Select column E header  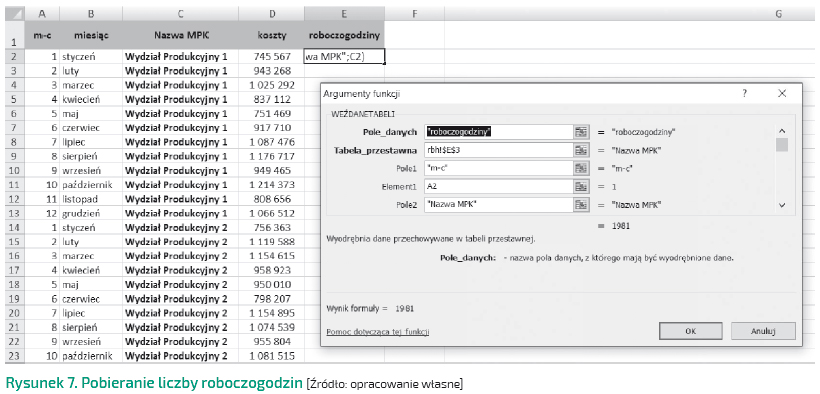click(x=344, y=14)
